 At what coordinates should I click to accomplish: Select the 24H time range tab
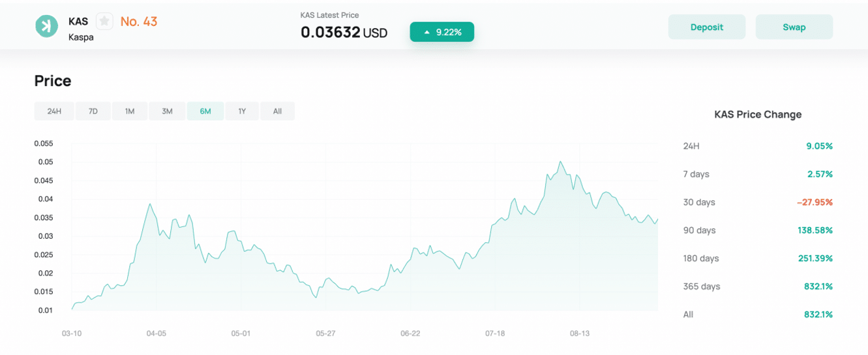(x=54, y=111)
